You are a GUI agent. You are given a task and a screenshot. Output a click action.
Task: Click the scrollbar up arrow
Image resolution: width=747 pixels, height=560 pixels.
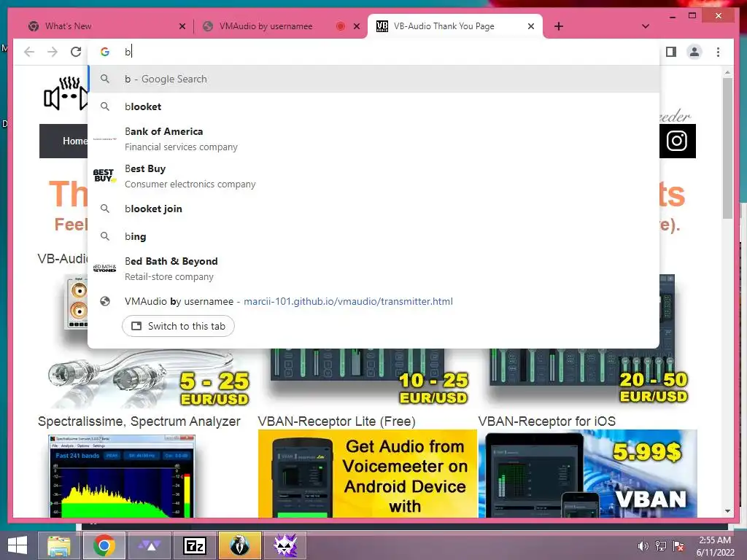point(727,72)
